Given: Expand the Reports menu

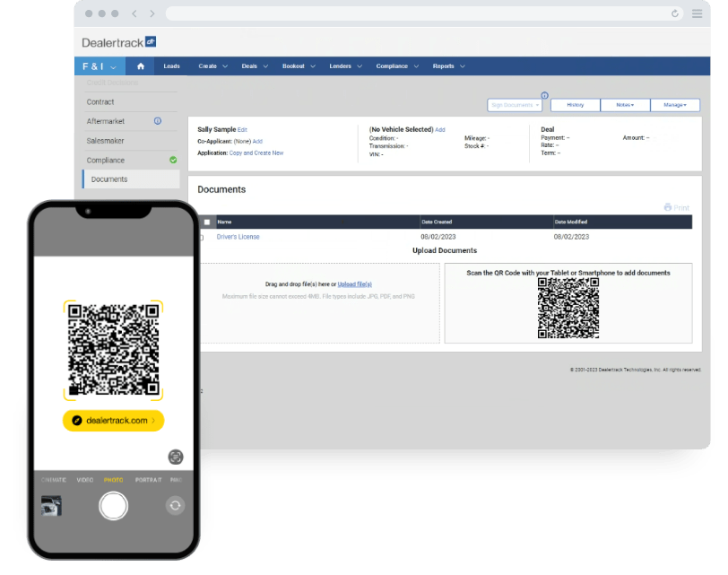Looking at the screenshot, I should (448, 66).
